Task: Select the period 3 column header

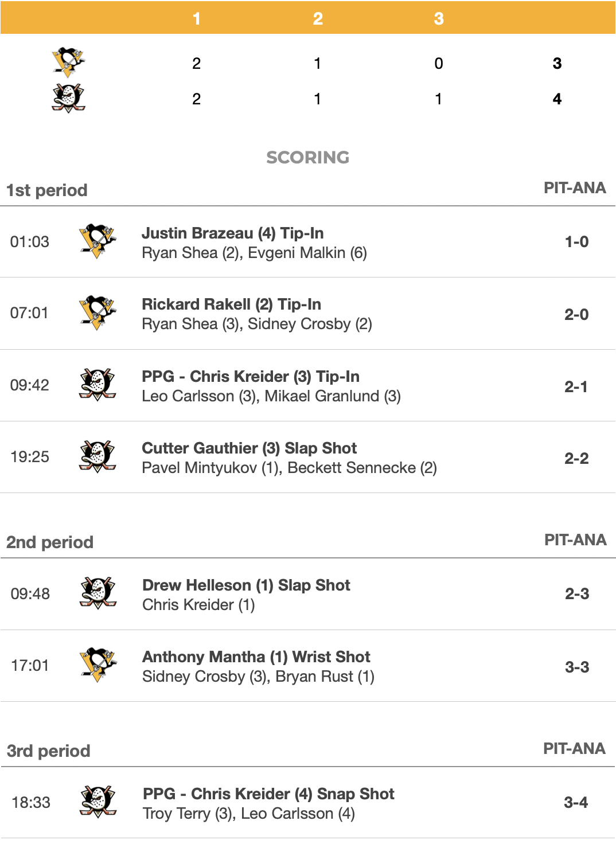Action: 439,18
